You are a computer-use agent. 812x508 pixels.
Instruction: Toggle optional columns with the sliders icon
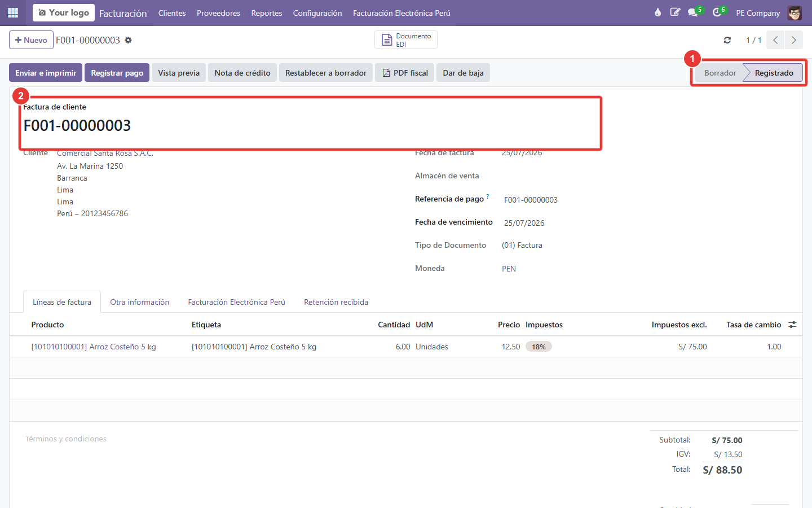(x=792, y=325)
